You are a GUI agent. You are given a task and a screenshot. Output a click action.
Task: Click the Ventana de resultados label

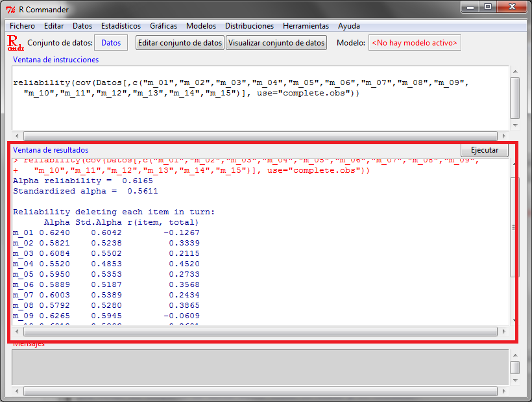[x=51, y=150]
